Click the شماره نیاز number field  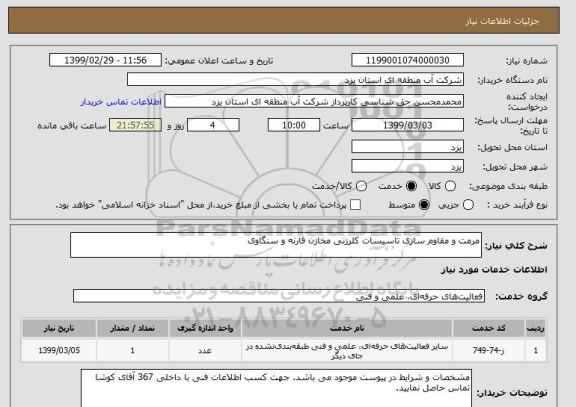(407, 60)
